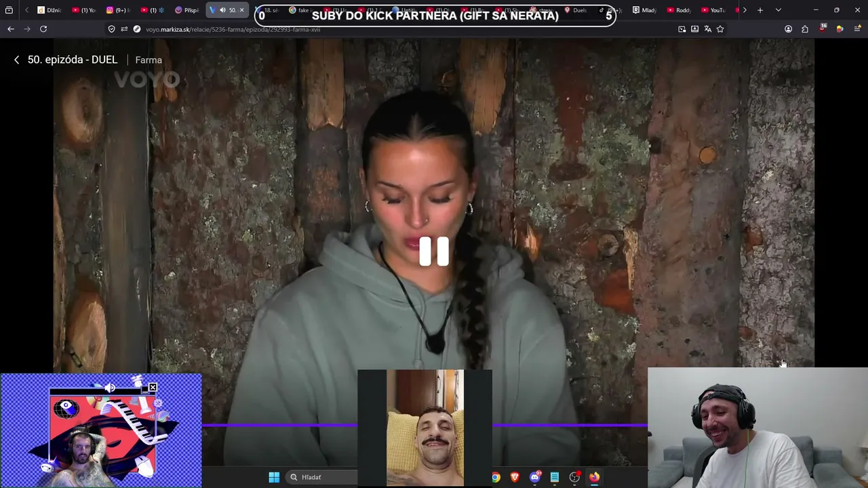Close the retro window in the overlay
The height and width of the screenshot is (488, 868).
153,388
